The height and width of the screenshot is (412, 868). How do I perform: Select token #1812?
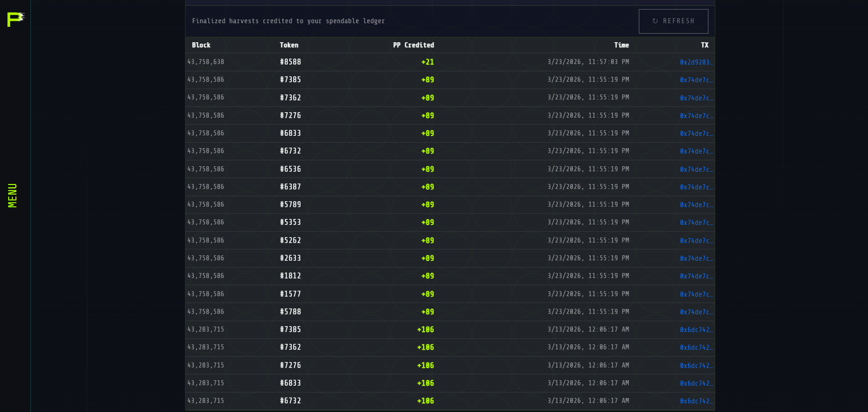pyautogui.click(x=291, y=276)
